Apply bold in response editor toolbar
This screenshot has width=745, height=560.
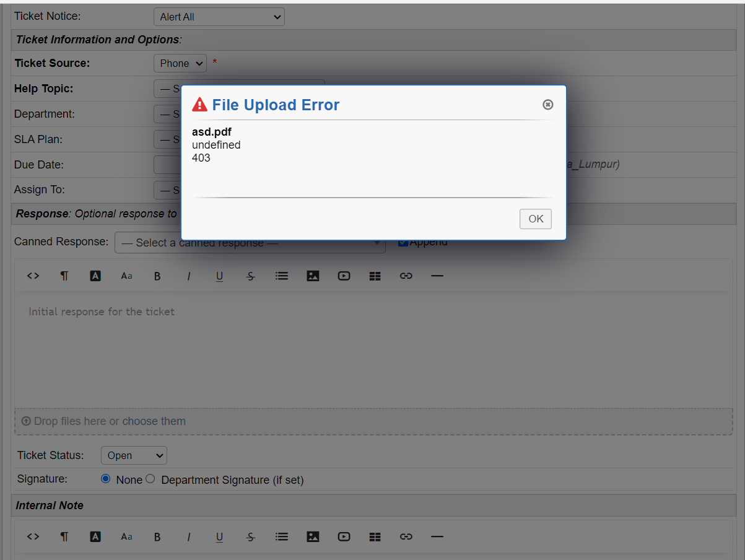[x=157, y=276]
